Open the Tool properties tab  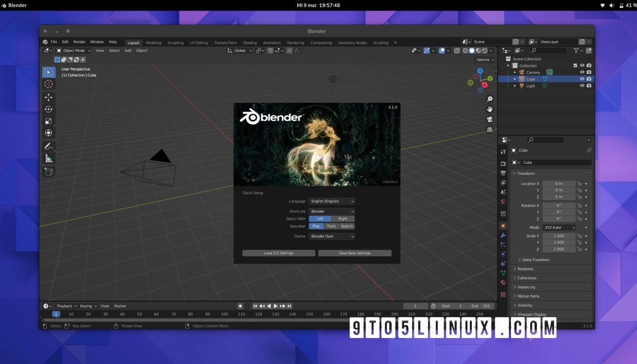(x=503, y=152)
